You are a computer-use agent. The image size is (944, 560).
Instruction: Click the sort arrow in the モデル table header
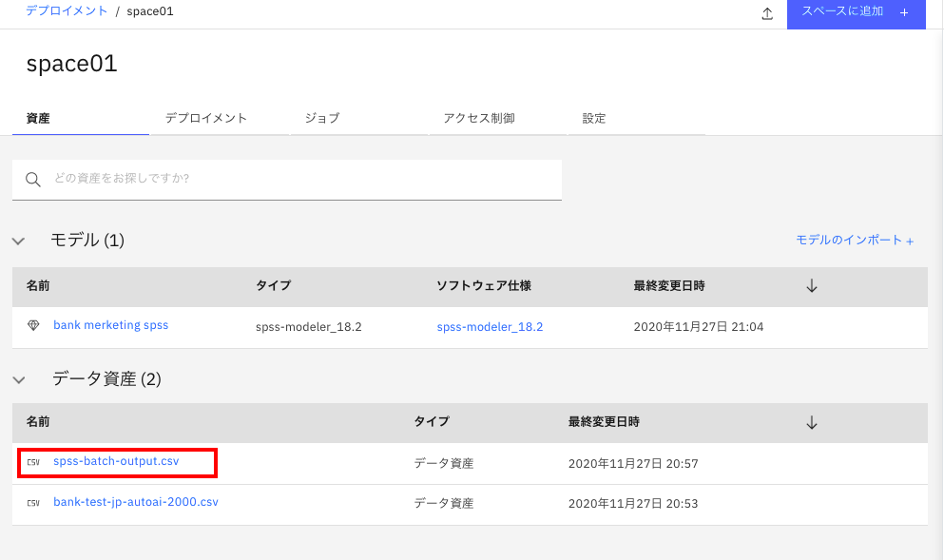(x=812, y=286)
